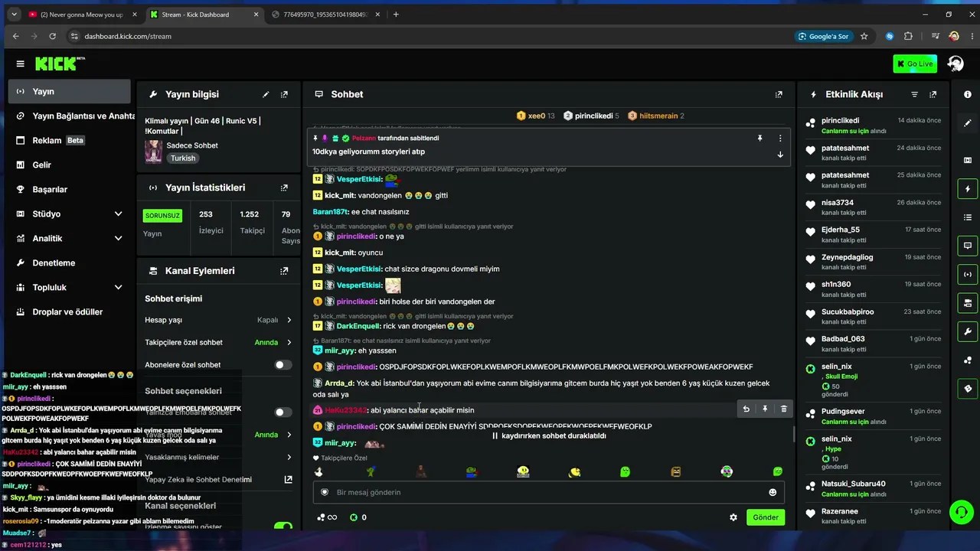Open Hesap yaşı setting chevron
This screenshot has height=551, width=980.
(x=289, y=320)
